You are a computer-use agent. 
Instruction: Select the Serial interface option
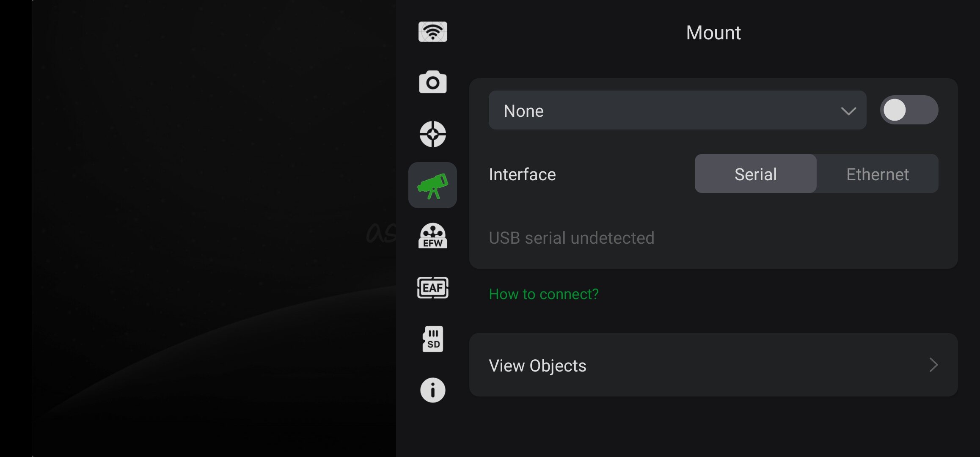point(755,174)
